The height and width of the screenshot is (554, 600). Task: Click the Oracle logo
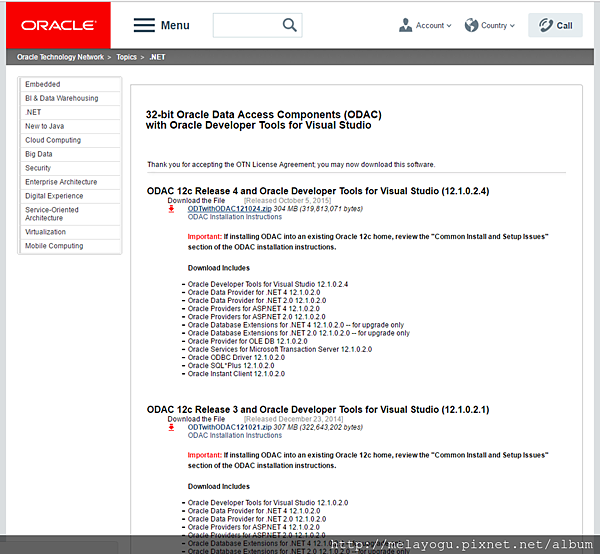[x=58, y=25]
